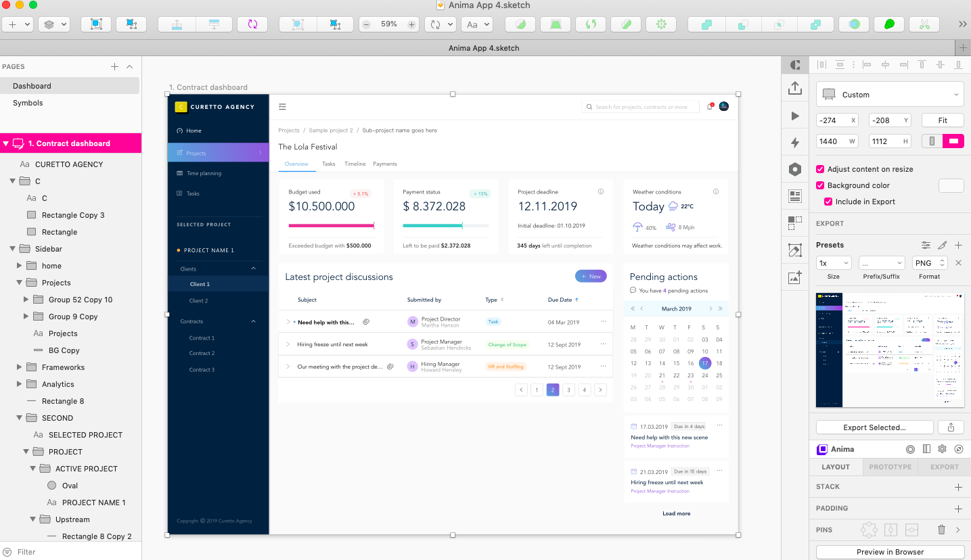Screen dimensions: 971x560
Task: Click the export preview thumbnail
Action: point(890,350)
